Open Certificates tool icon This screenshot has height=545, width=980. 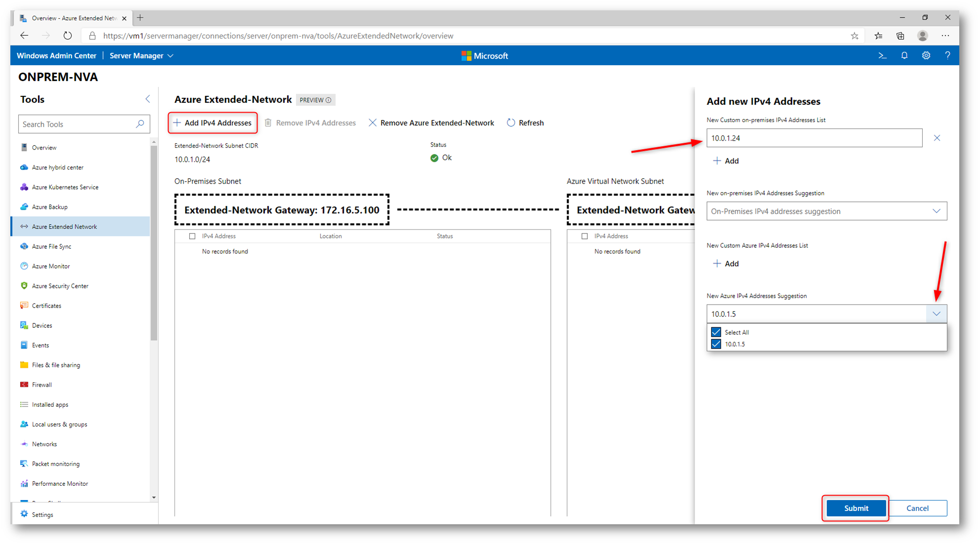click(24, 305)
